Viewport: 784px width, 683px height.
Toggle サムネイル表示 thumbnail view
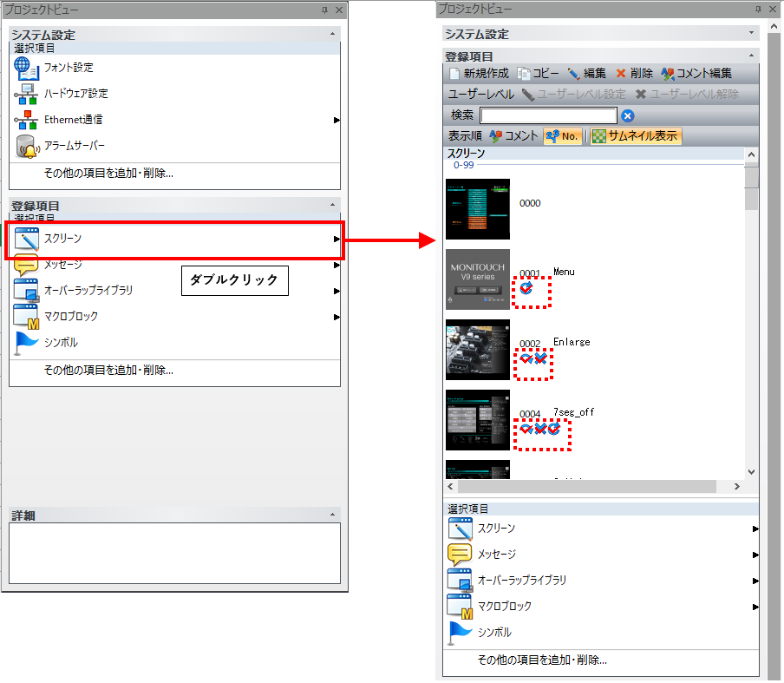click(637, 136)
